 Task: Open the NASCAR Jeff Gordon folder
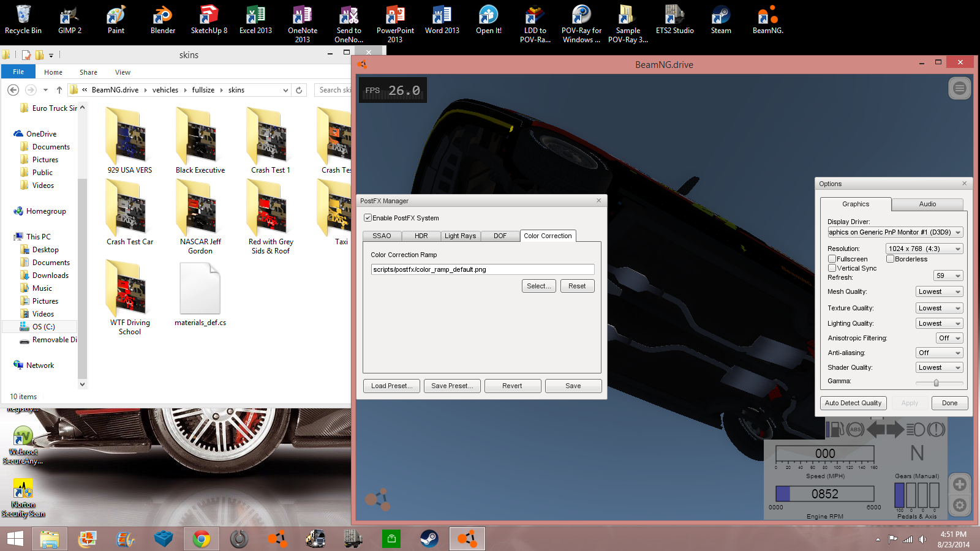pos(200,217)
